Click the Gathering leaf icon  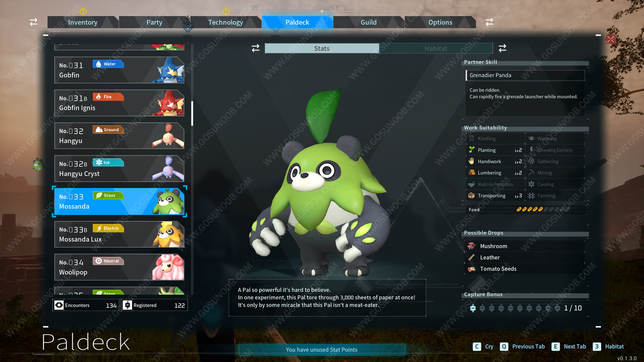(x=532, y=161)
